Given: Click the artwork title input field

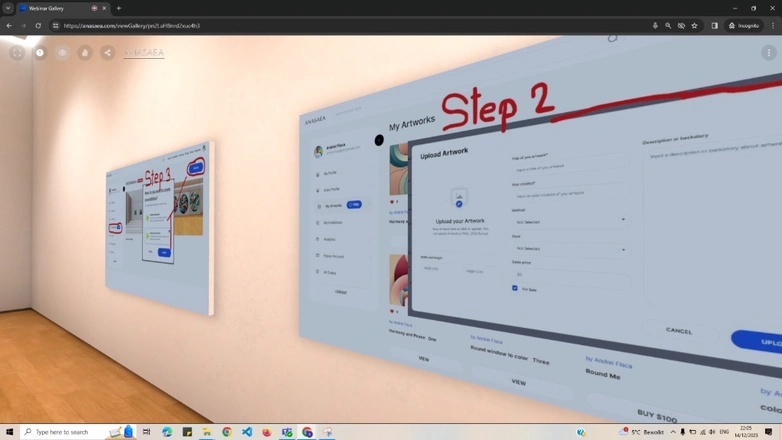Looking at the screenshot, I should (568, 168).
